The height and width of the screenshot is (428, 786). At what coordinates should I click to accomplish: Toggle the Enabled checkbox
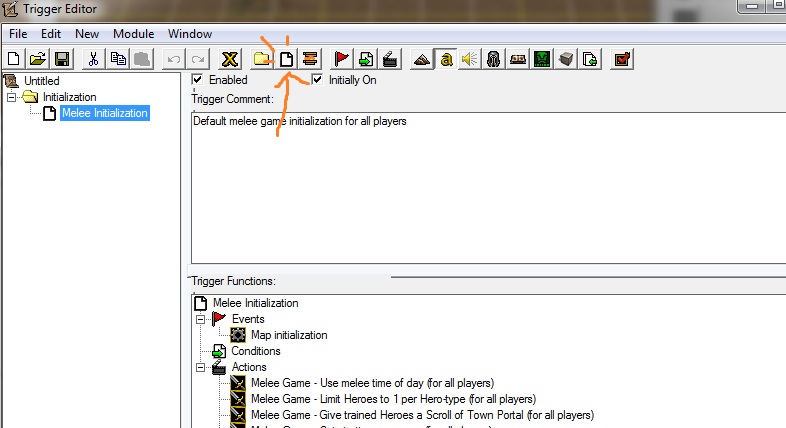pyautogui.click(x=198, y=79)
